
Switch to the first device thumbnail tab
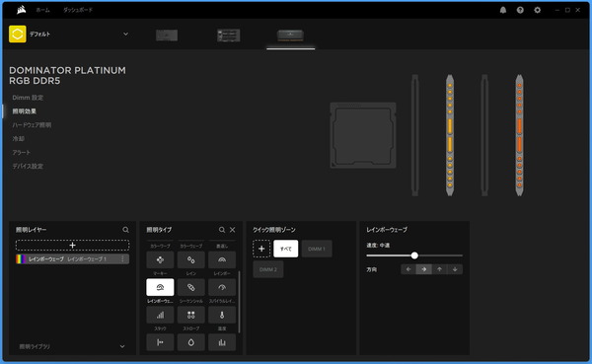tap(167, 36)
